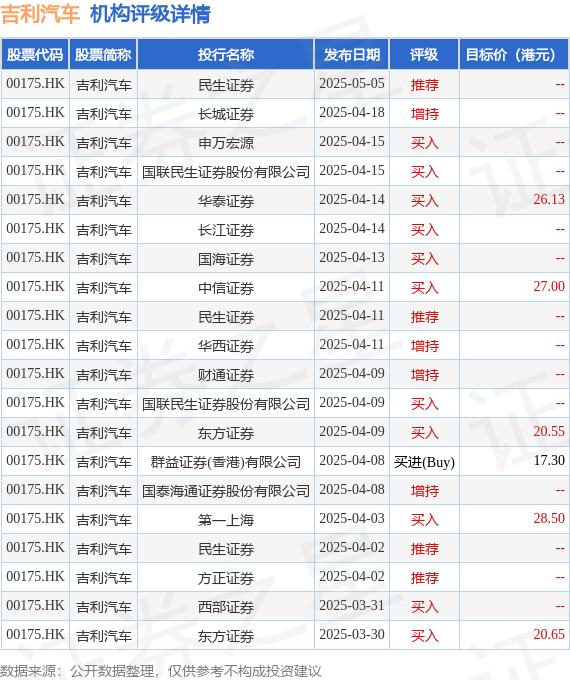The image size is (570, 680).
Task: Select the 申万宏源 cell
Action: click(x=226, y=143)
